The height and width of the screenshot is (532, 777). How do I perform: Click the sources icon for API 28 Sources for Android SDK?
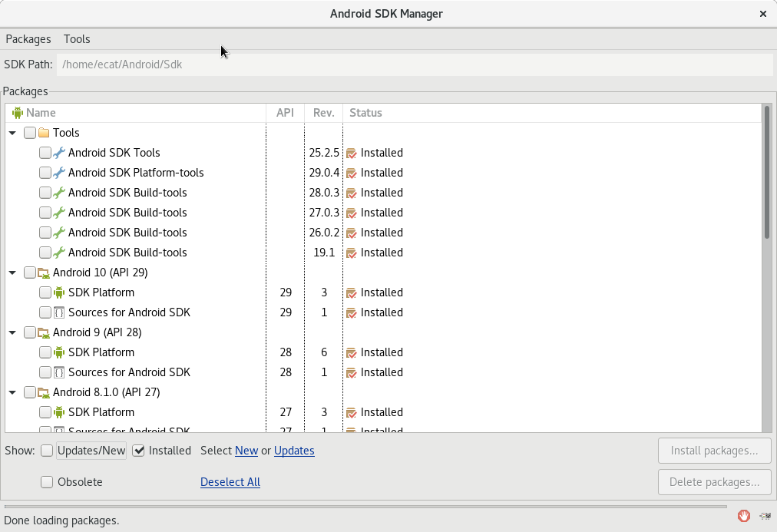(59, 372)
